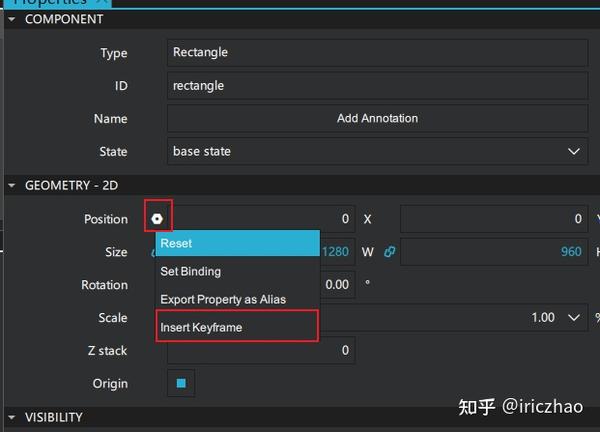This screenshot has height=432, width=600.
Task: Click the chain link icon beside W
Action: click(389, 252)
